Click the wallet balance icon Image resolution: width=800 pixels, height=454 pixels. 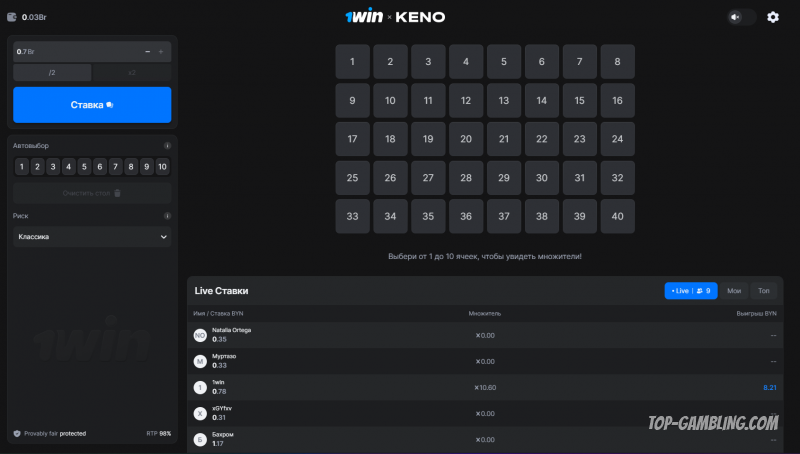click(12, 17)
